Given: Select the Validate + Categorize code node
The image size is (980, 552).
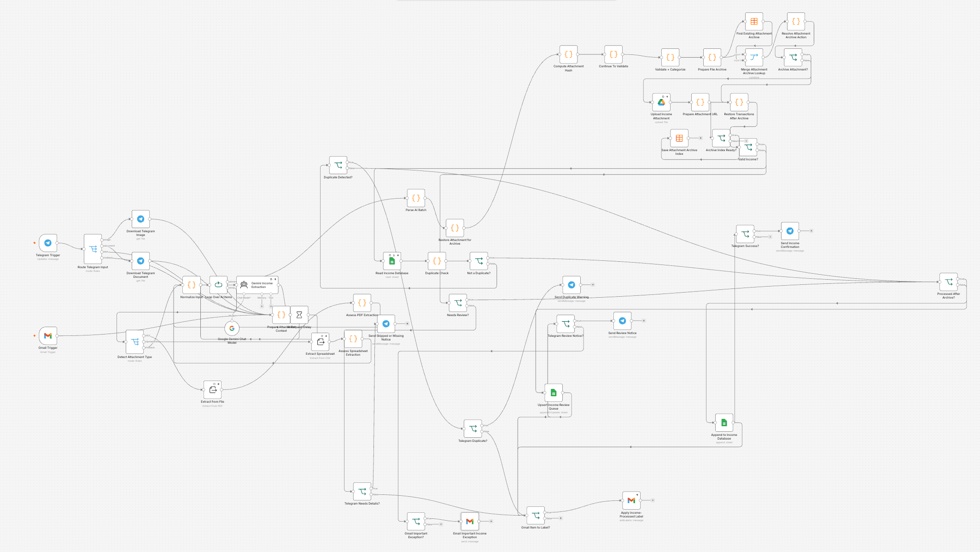Looking at the screenshot, I should click(x=670, y=58).
